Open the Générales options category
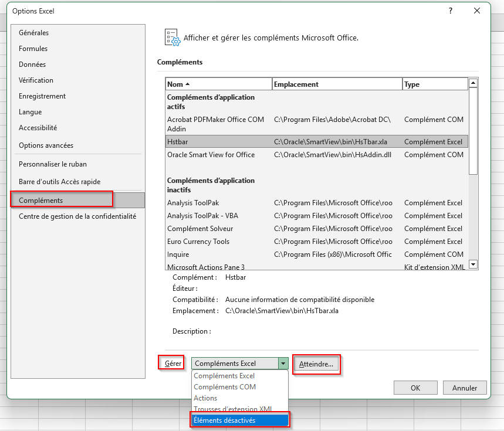504x431 pixels. (34, 33)
